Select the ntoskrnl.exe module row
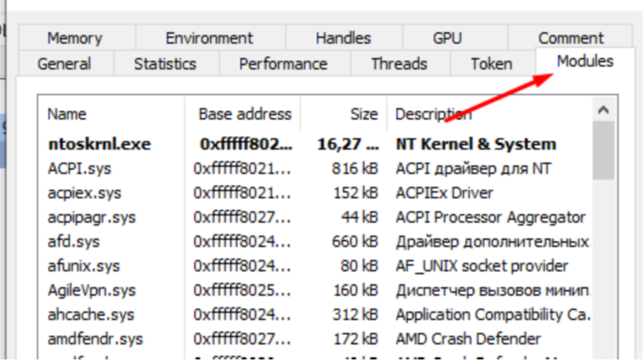Viewport: 644px width, 361px height. pyautogui.click(x=99, y=145)
